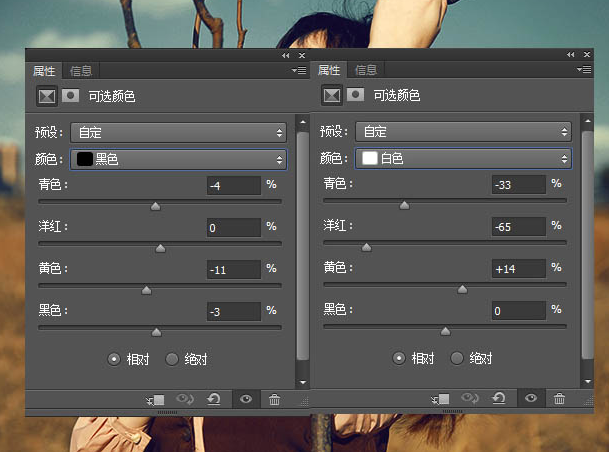
Task: Close the left properties panel
Action: pos(302,56)
